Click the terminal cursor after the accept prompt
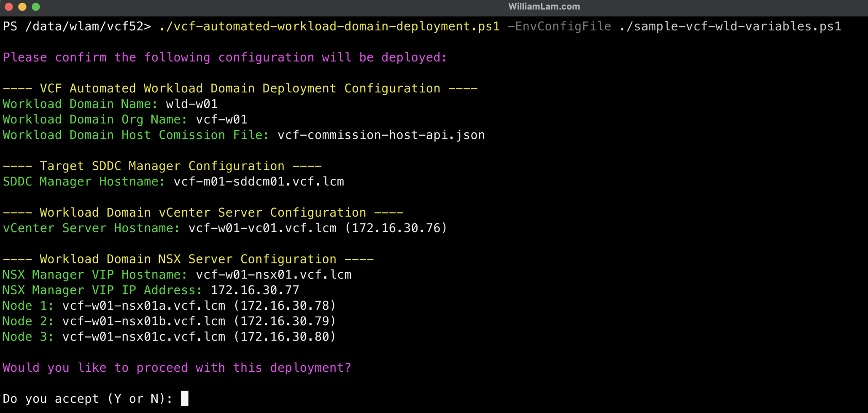868x413 pixels. (x=185, y=399)
